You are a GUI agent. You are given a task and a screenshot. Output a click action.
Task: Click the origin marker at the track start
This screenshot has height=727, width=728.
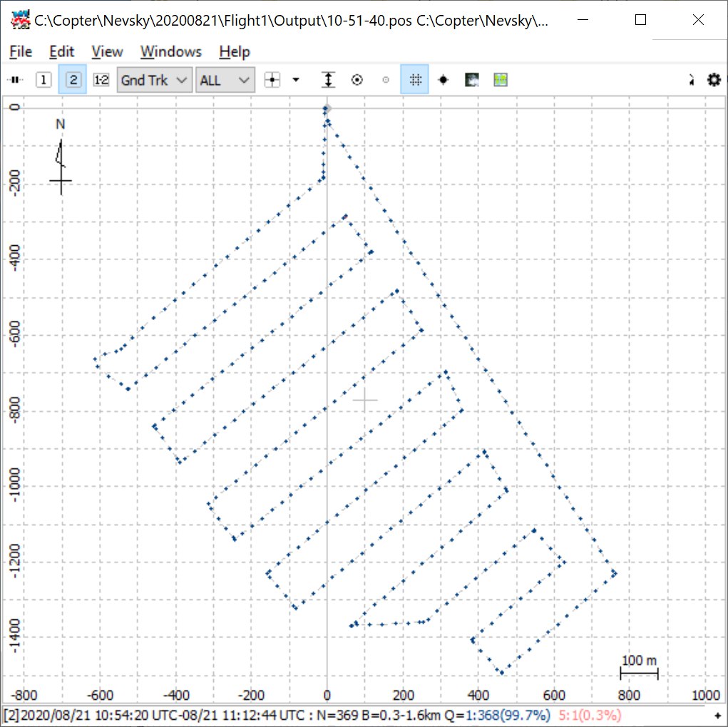coord(327,108)
